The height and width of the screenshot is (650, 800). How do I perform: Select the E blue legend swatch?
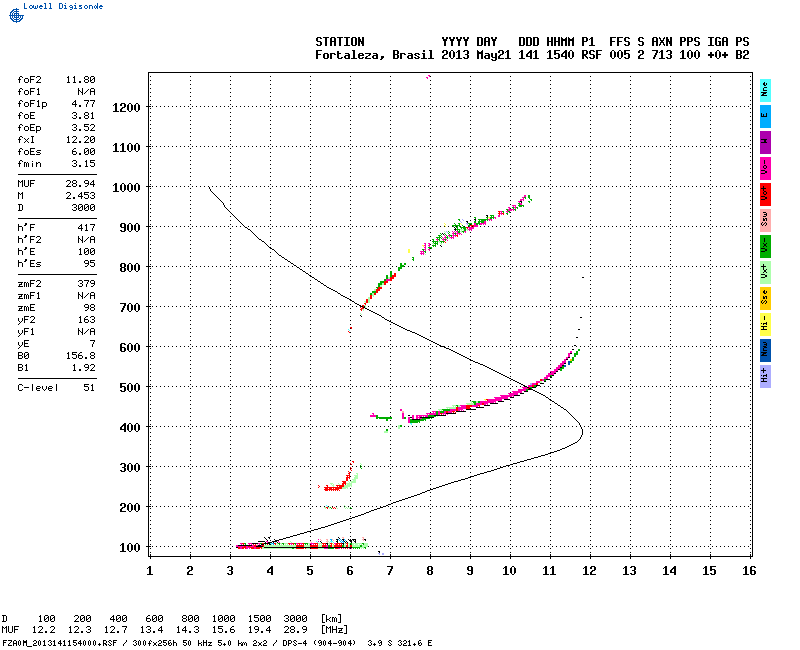pyautogui.click(x=765, y=116)
